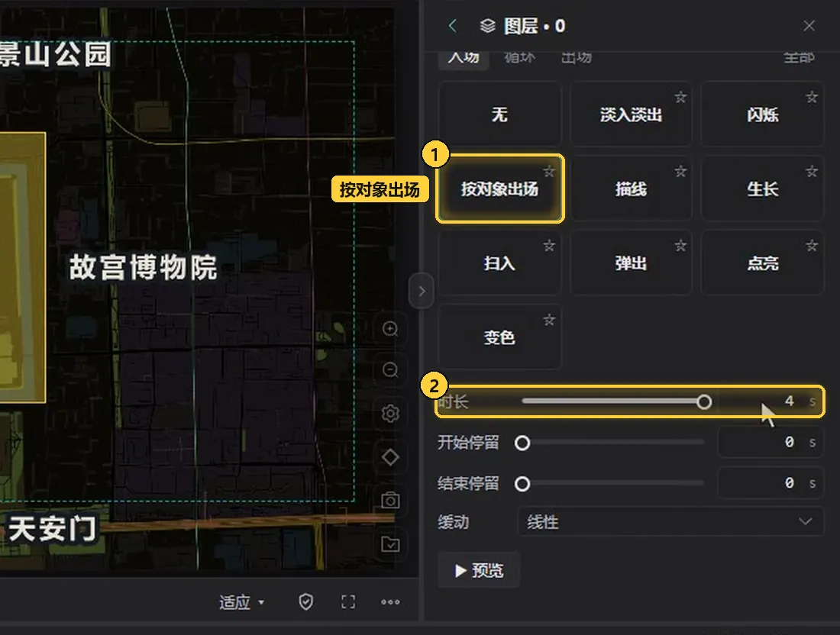Click the back arrow in panel header
The width and height of the screenshot is (840, 635).
tap(453, 26)
